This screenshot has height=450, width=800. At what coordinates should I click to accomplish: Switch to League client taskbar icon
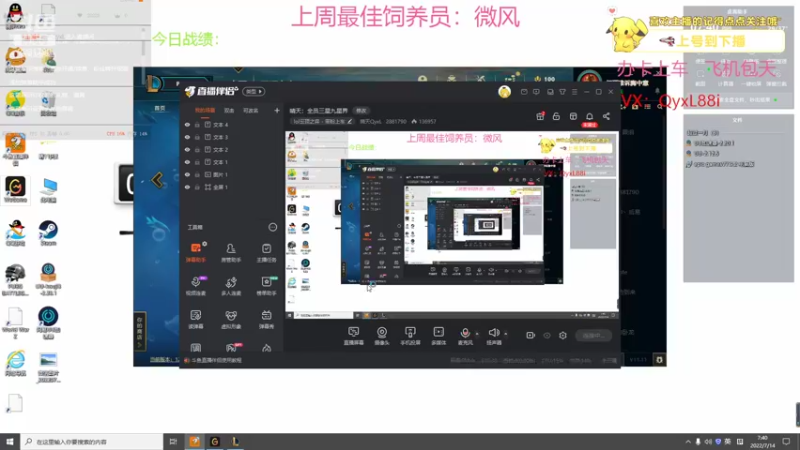[x=235, y=442]
